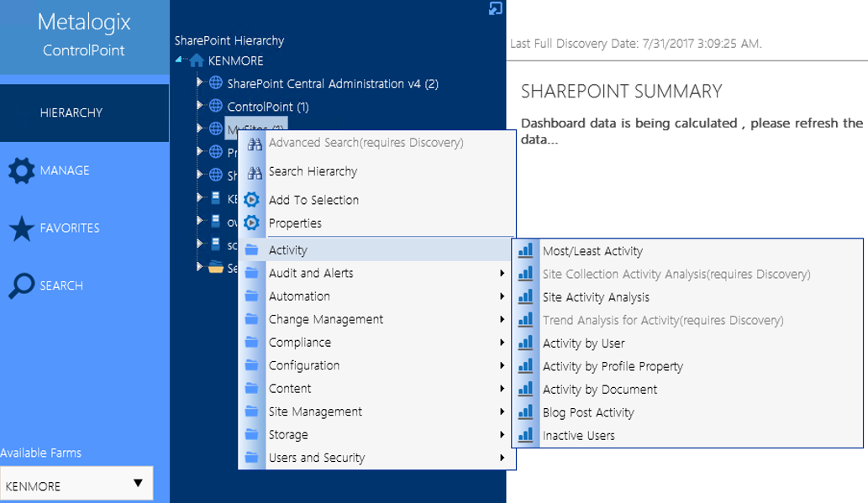Viewport: 868px width, 503px height.
Task: Click the Search magnifier icon in sidebar
Action: click(x=22, y=286)
